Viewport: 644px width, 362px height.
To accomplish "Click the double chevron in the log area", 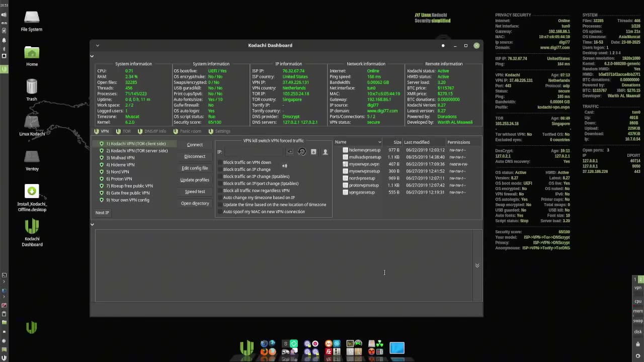I will click(477, 265).
